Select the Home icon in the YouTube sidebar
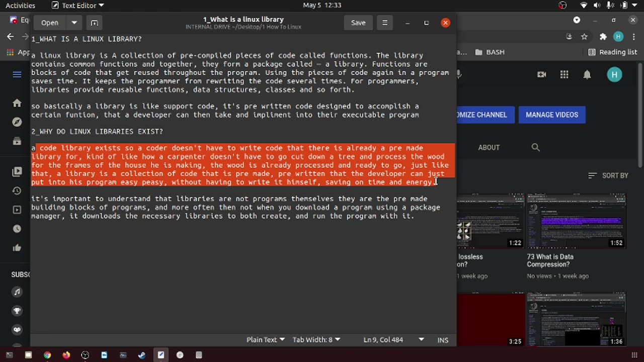Image resolution: width=644 pixels, height=362 pixels. pyautogui.click(x=17, y=103)
